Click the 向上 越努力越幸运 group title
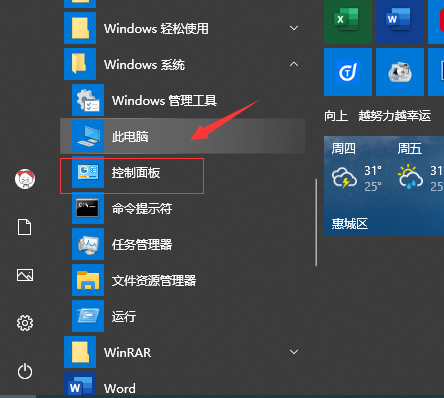Viewport: 444px width, 398px height. 378,116
